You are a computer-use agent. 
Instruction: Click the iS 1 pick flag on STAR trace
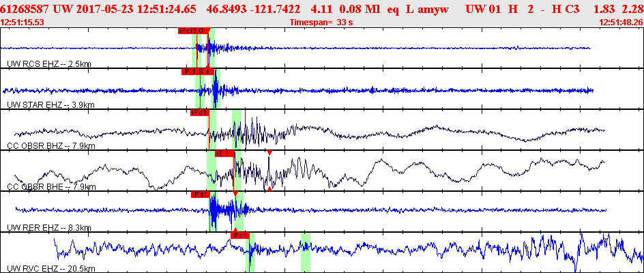[205, 72]
